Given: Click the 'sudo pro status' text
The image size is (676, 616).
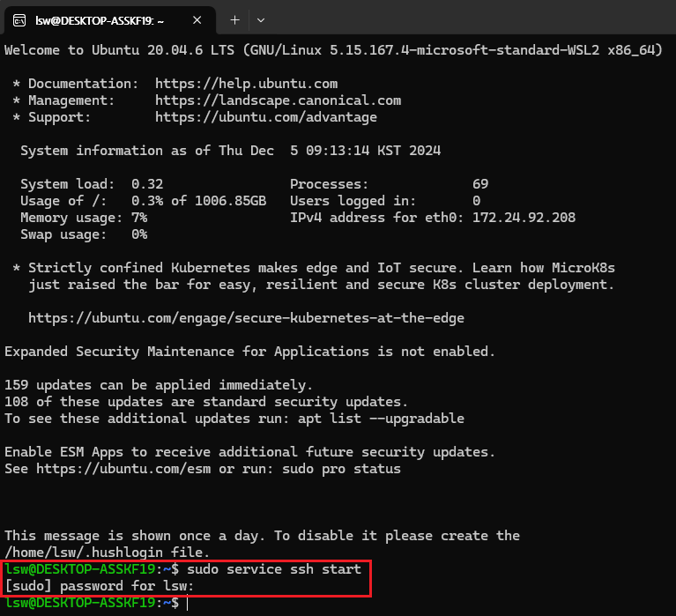Looking at the screenshot, I should point(341,469).
